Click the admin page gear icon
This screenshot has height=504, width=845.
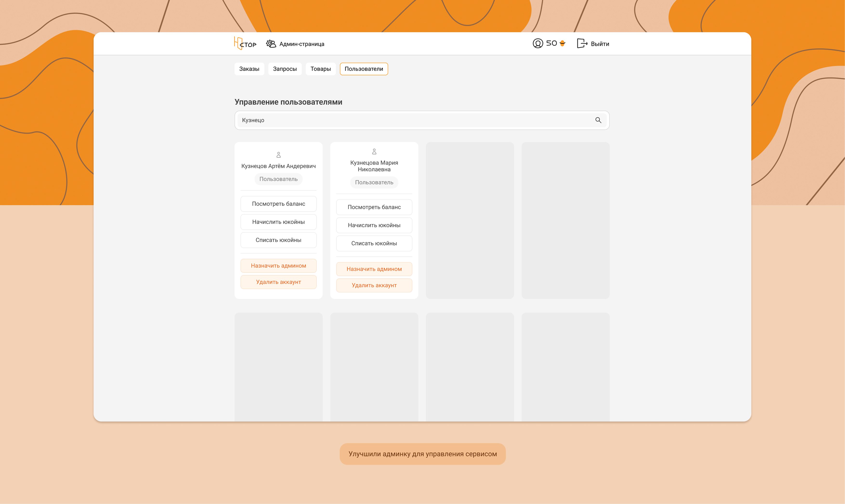[271, 44]
